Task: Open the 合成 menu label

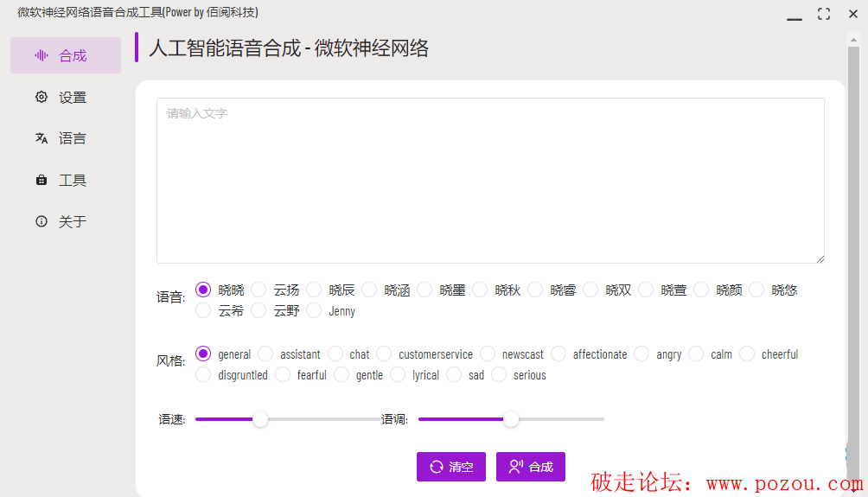Action: [73, 55]
